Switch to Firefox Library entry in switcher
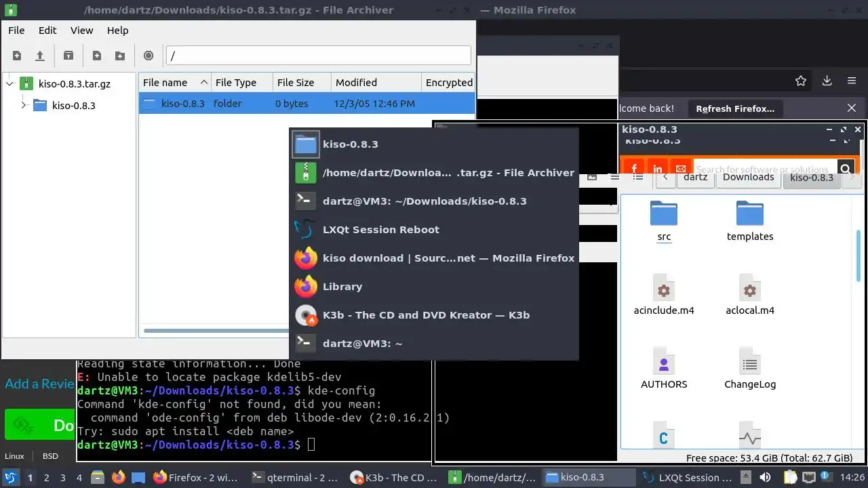 point(434,287)
